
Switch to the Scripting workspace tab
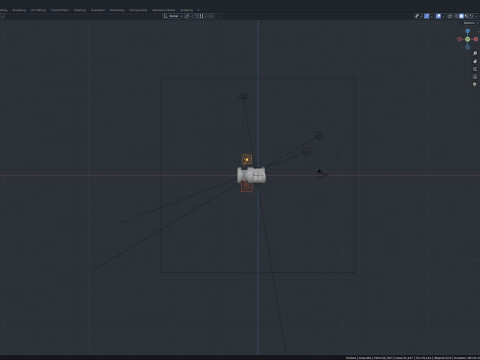(x=186, y=10)
